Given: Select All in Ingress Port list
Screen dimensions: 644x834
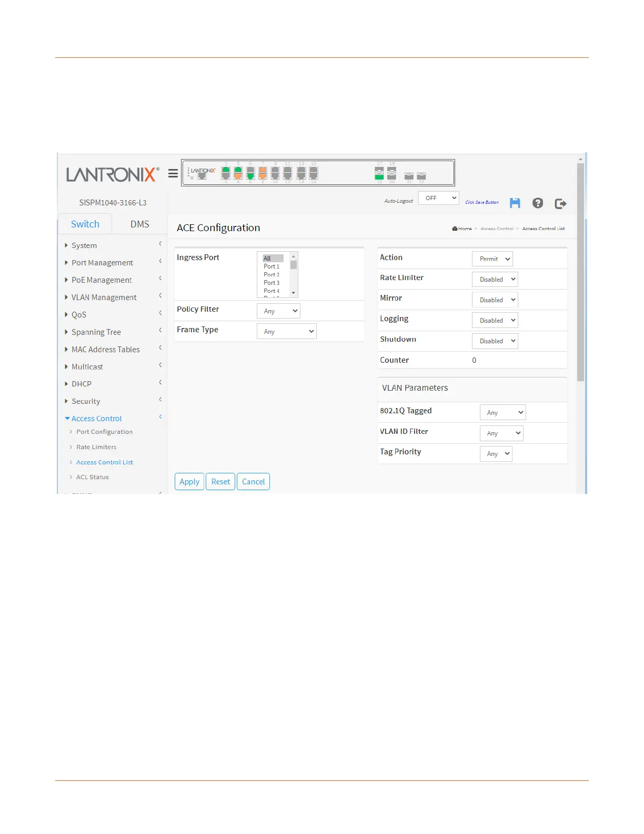Looking at the screenshot, I should click(x=273, y=259).
